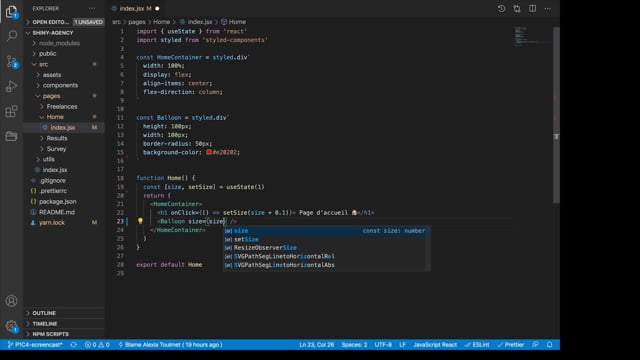Change end of line sequence LF

tap(402, 345)
